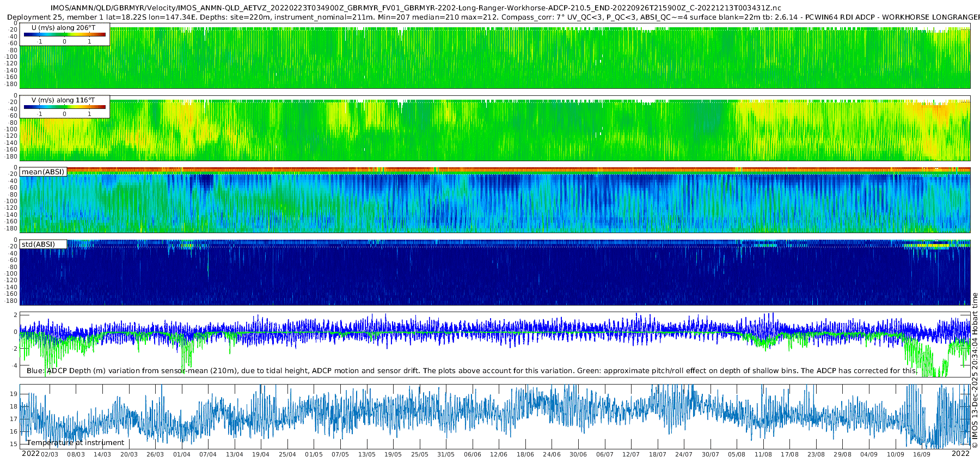The width and height of the screenshot is (980, 463).
Task: Click the Deployment 25 metadata line
Action: (493, 17)
